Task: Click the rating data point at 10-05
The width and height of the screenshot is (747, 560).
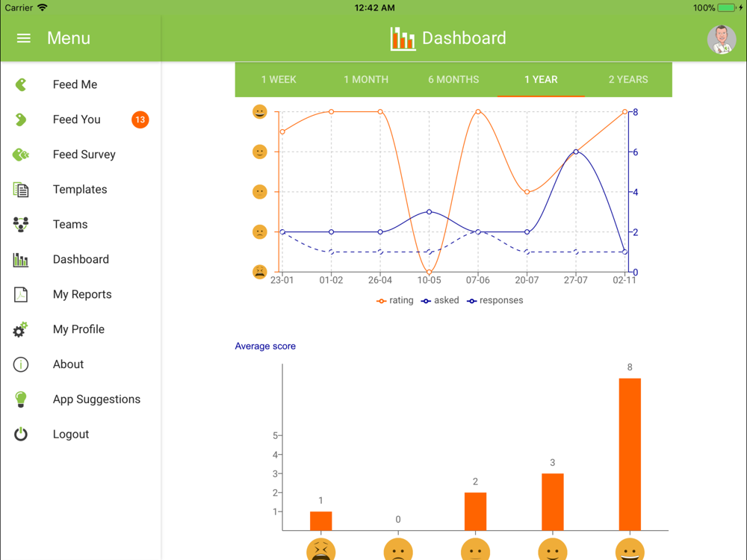Action: pos(430,272)
